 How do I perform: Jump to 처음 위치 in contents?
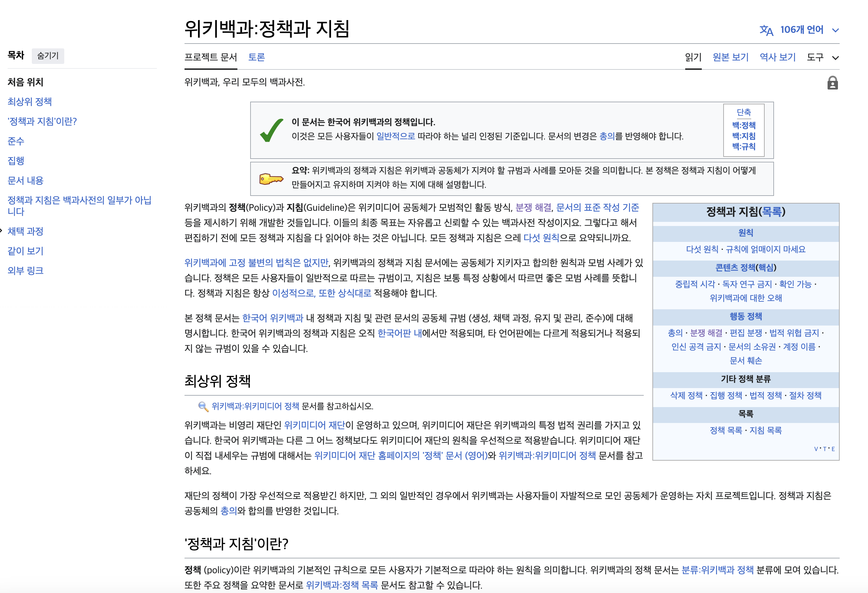26,82
